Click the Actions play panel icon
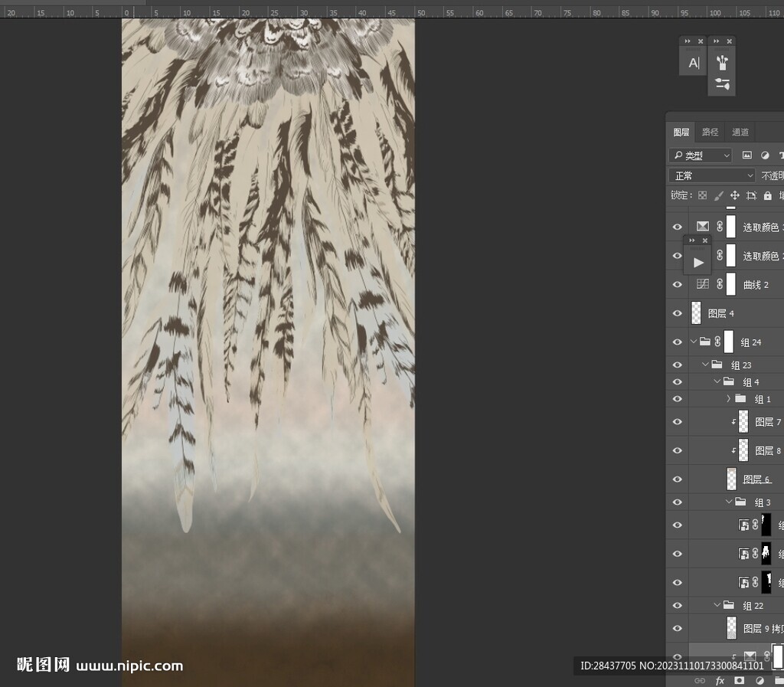 (x=697, y=262)
